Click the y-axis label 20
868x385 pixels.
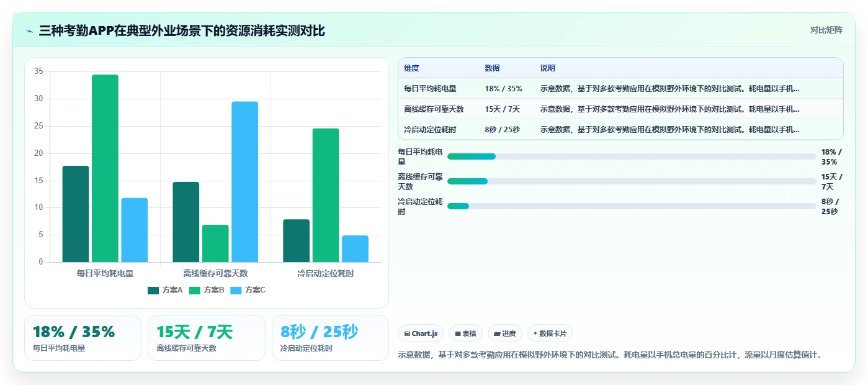38,153
